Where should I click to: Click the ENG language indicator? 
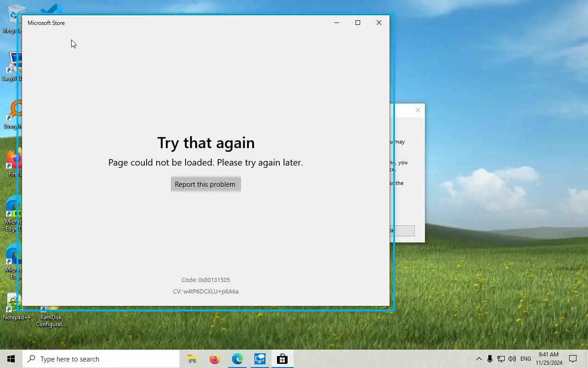point(526,359)
